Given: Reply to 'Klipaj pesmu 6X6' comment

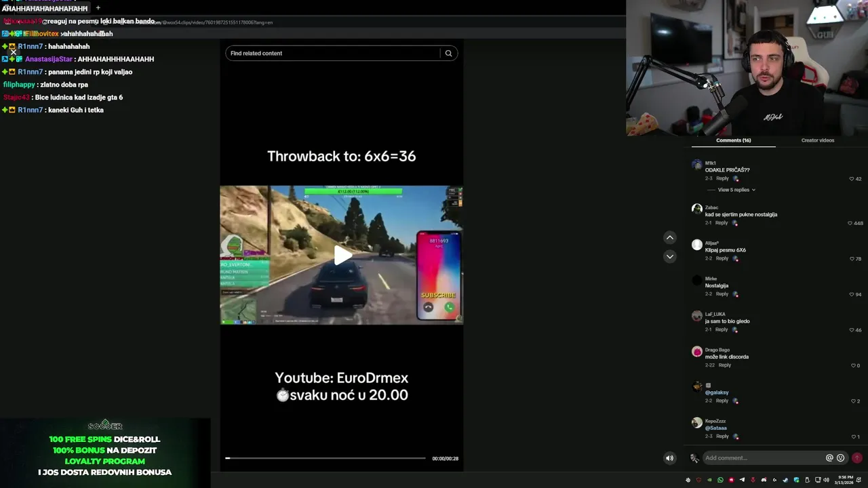Looking at the screenshot, I should pyautogui.click(x=722, y=258).
